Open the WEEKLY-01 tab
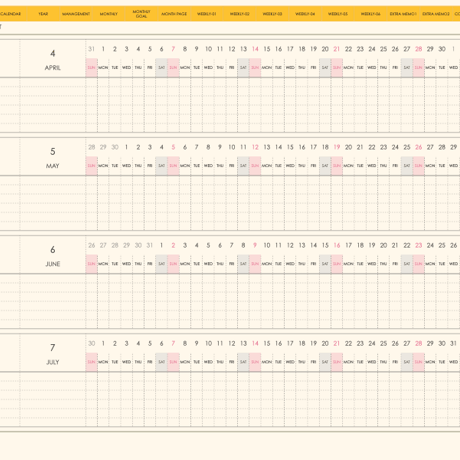This screenshot has width=460, height=460. pyautogui.click(x=207, y=14)
